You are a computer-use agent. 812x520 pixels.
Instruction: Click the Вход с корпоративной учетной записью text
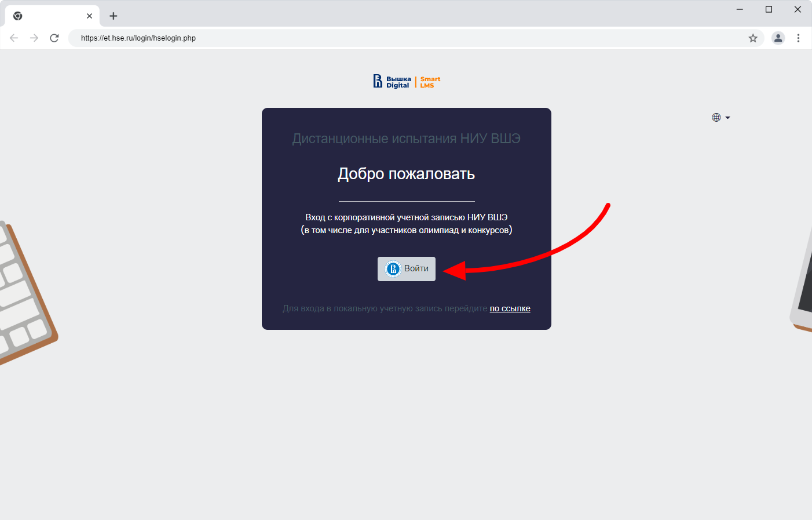[x=407, y=217]
